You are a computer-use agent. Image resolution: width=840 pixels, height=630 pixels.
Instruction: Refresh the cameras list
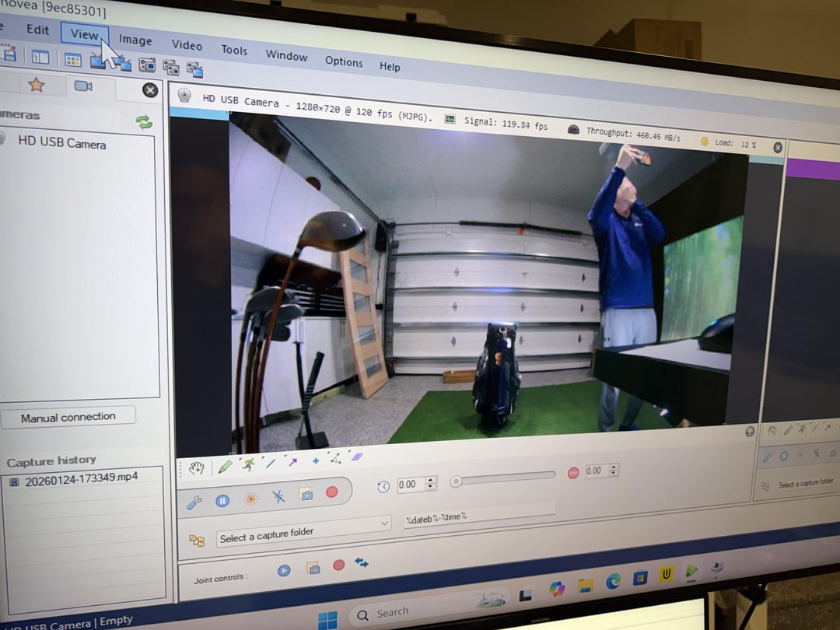[x=144, y=122]
